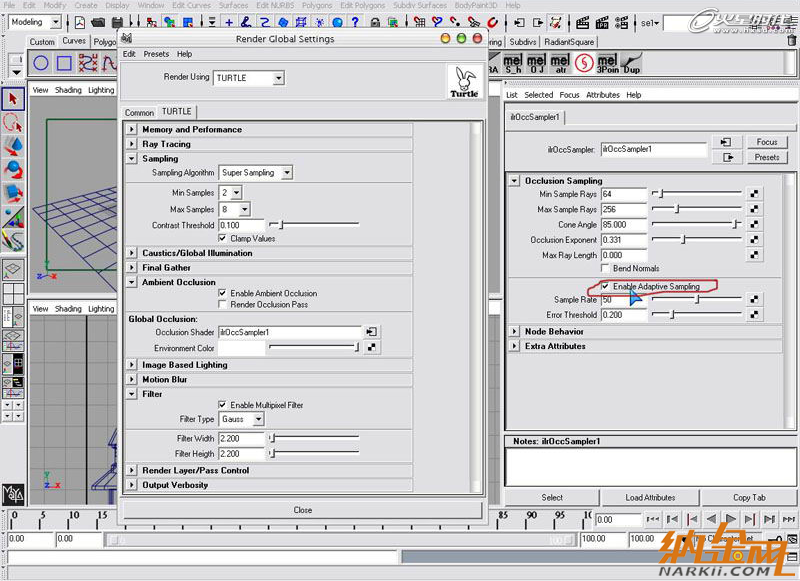Viewport: 800px width, 581px height.
Task: Open the Sampling Algorithm dropdown
Action: pyautogui.click(x=256, y=172)
